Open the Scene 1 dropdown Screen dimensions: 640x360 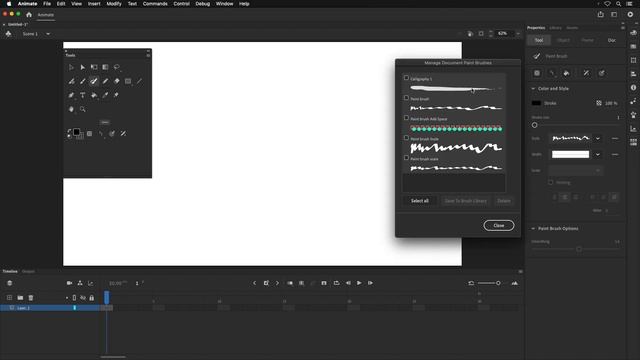48,34
